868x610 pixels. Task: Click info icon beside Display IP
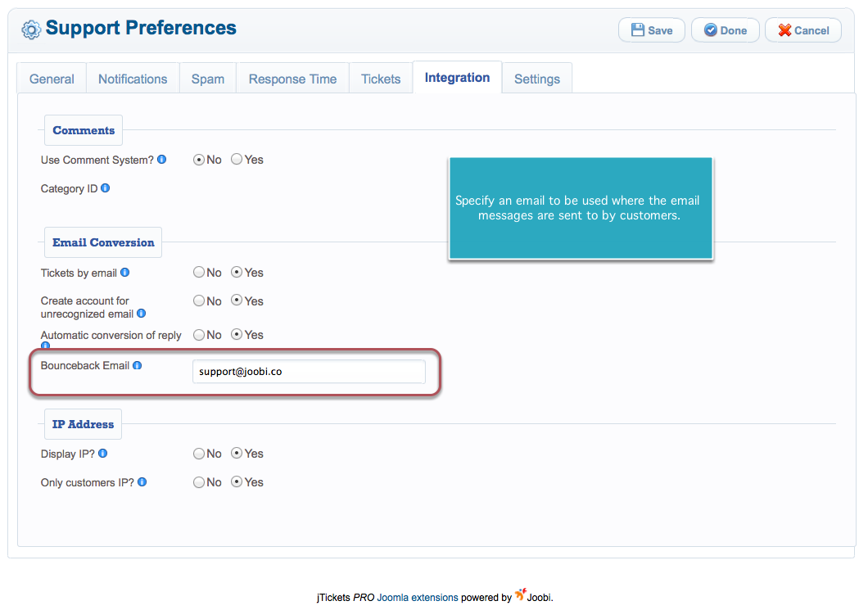102,454
